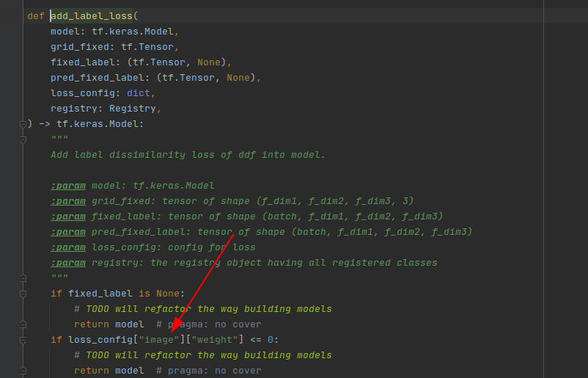Click the "Add label dissimilarity loss of ddf" docstring line
This screenshot has height=378, width=588.
click(x=188, y=155)
